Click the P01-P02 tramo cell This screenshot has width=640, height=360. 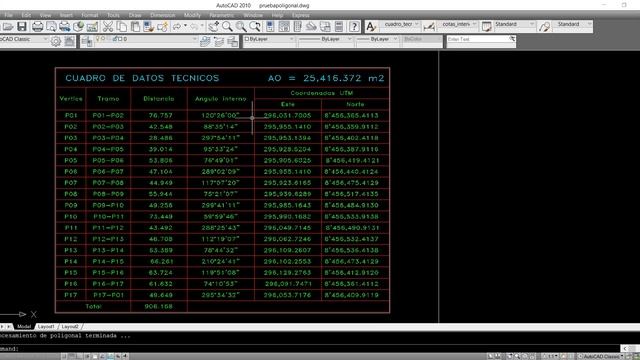pos(108,116)
